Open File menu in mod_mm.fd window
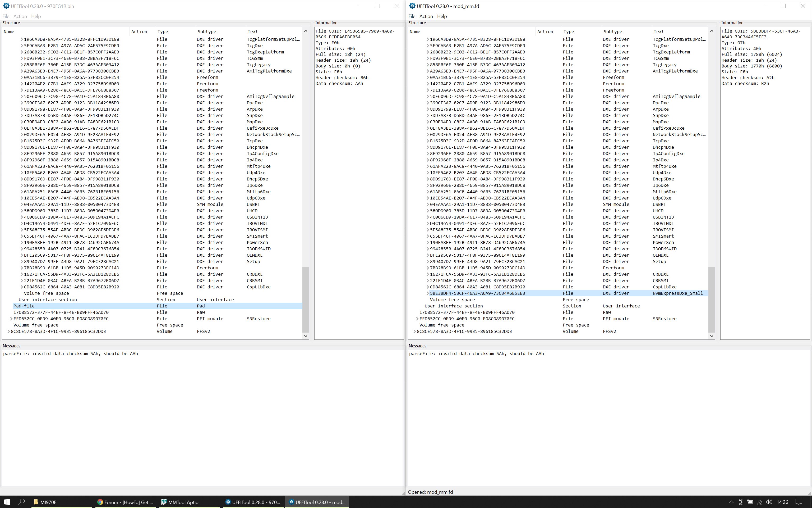Screen dimensions: 812x508 [412, 16]
